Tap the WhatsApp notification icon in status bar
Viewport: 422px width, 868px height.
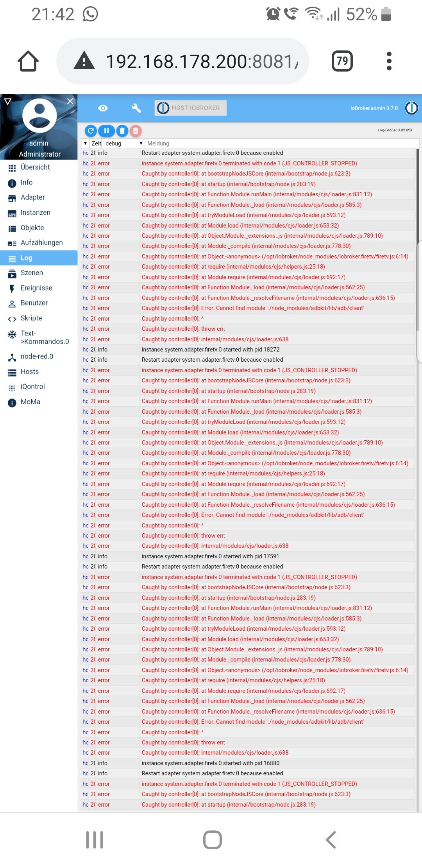tap(90, 14)
